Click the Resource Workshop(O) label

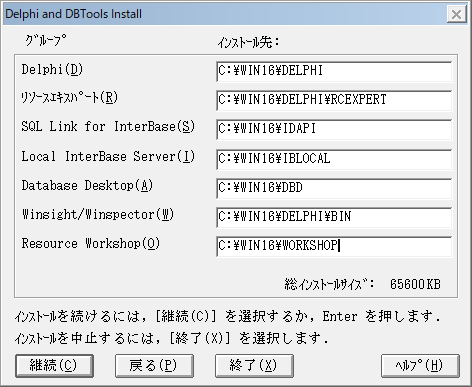click(x=91, y=243)
